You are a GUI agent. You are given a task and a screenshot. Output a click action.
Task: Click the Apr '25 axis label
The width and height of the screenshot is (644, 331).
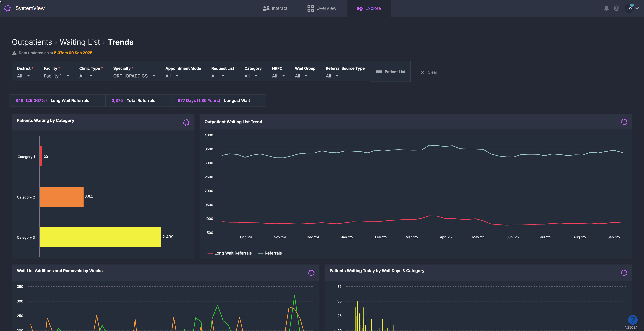(x=445, y=237)
